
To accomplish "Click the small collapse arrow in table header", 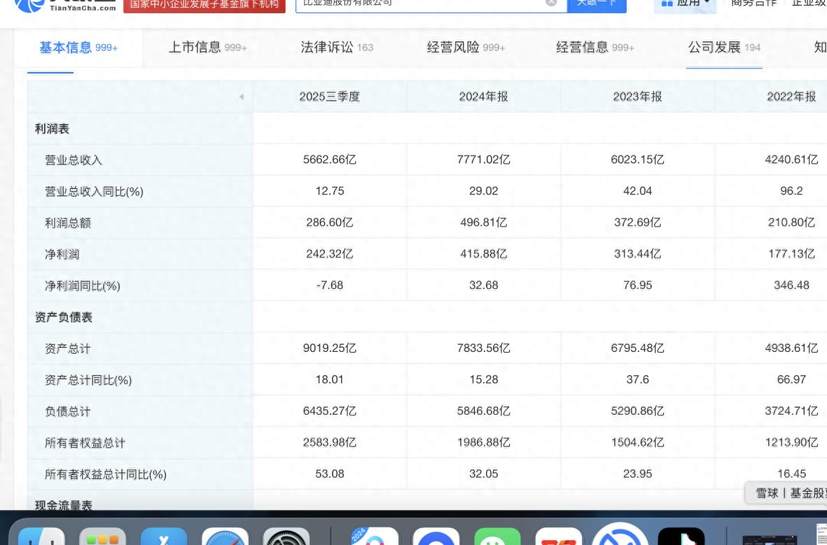I will (241, 97).
